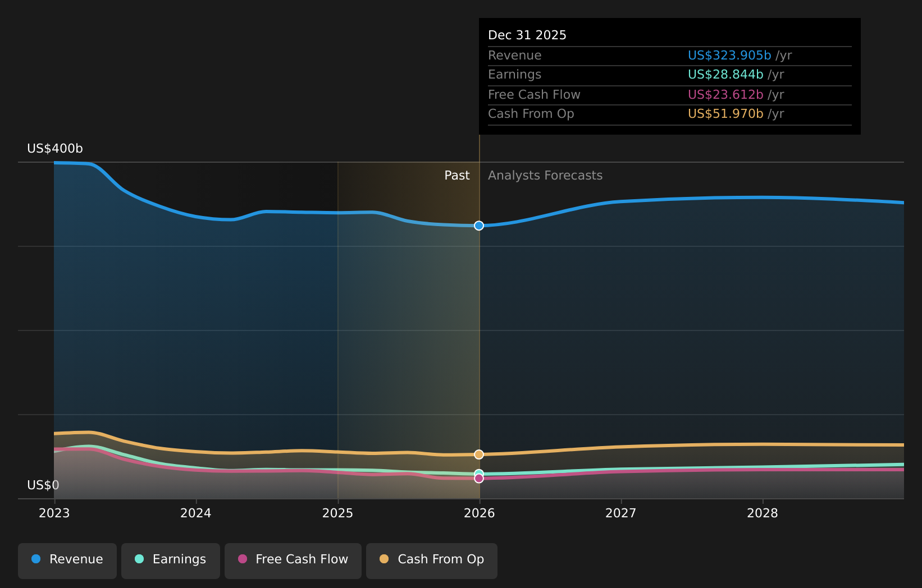Select the Cash From Op marker at the forecast divider
The width and height of the screenshot is (922, 588).
tap(478, 454)
